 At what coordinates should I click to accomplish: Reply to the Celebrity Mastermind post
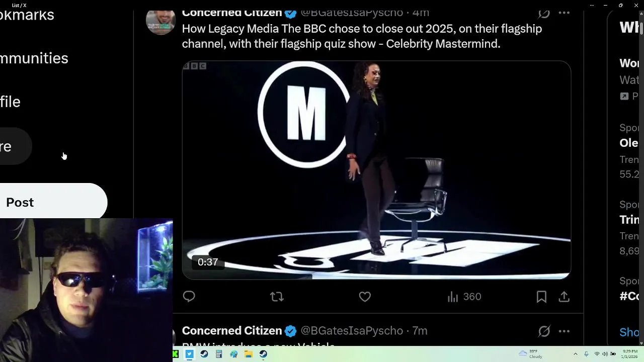click(x=189, y=297)
